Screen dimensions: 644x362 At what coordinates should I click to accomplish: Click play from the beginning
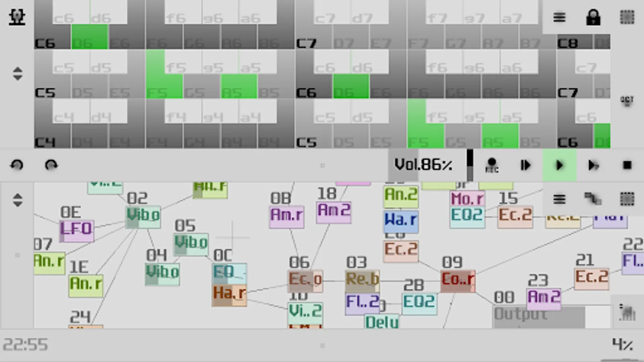(x=525, y=165)
